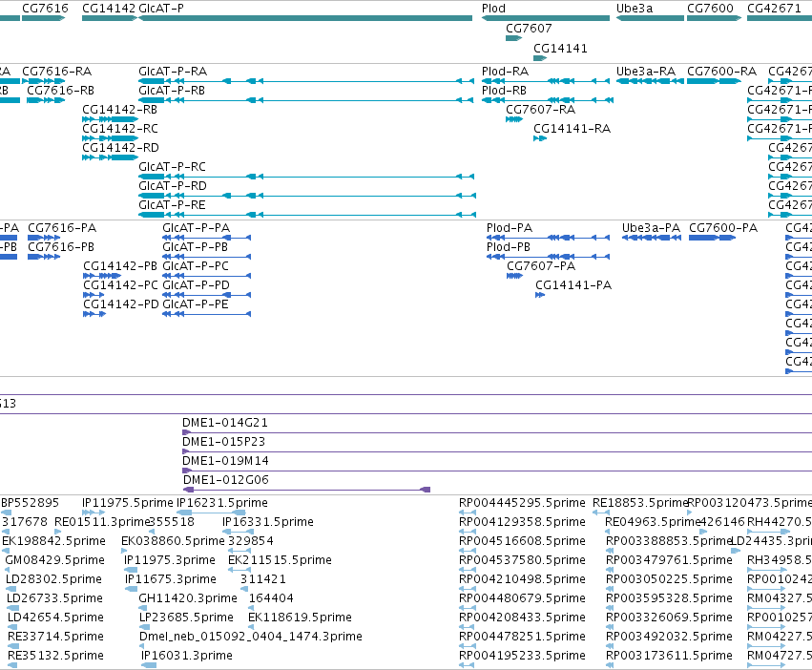Click the CG7600 gene label
Image resolution: width=812 pixels, height=670 pixels.
[x=710, y=9]
